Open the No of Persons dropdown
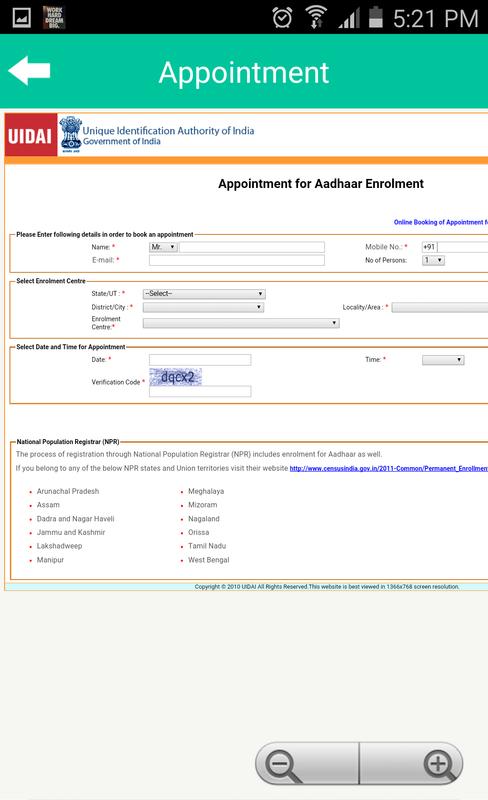The height and width of the screenshot is (800, 488). click(x=433, y=260)
